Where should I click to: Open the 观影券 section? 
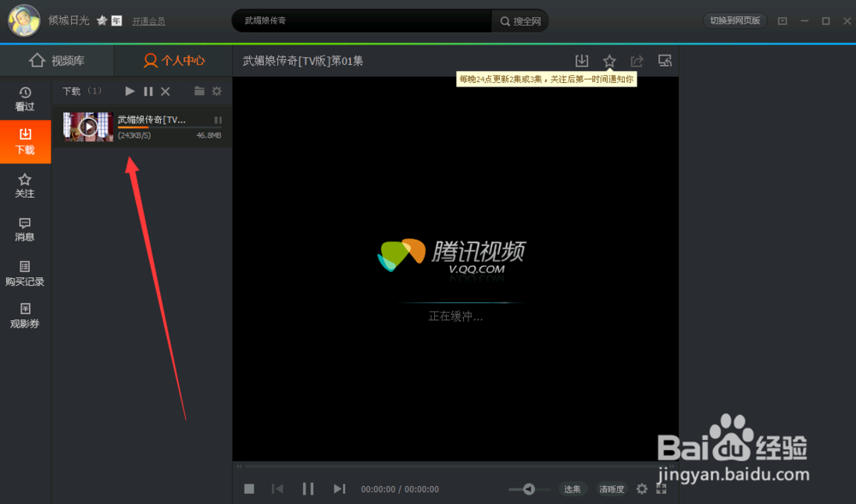pos(25,316)
